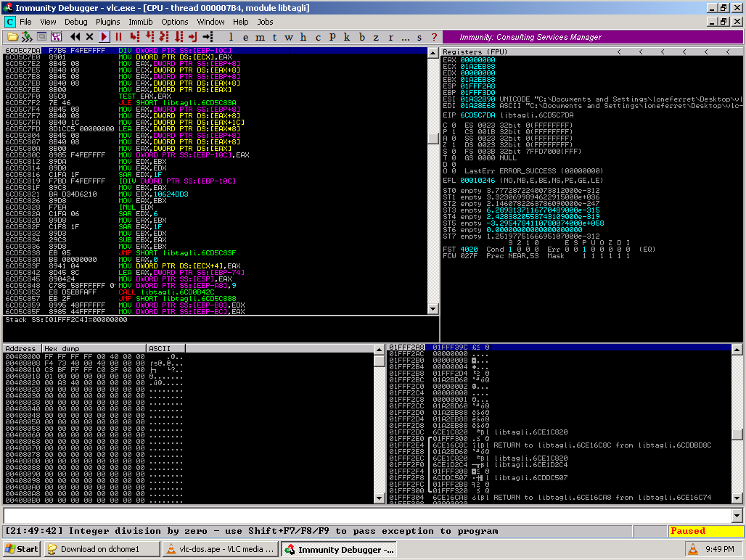Show References with 'r' button
This screenshot has height=560, width=746.
tap(390, 37)
